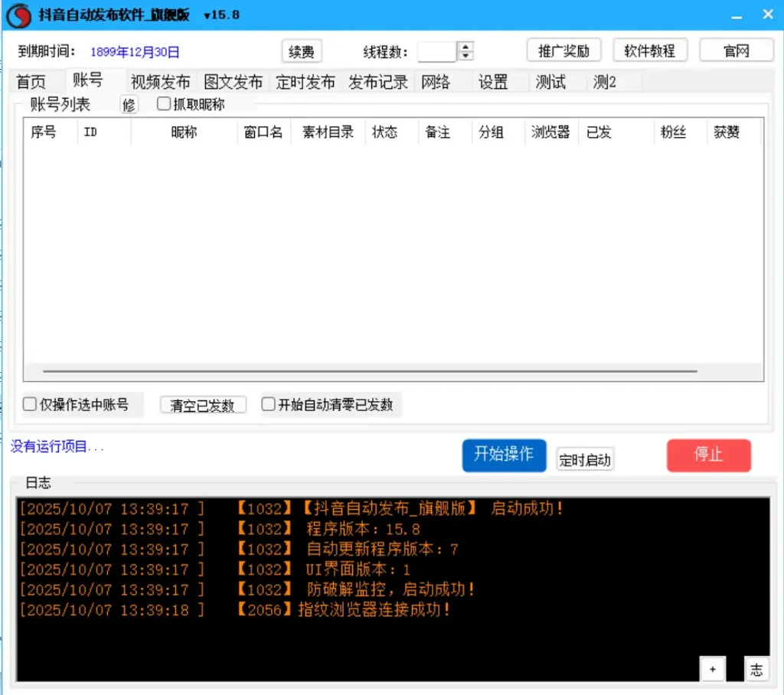Switch to the 视频发布 tab

(x=160, y=83)
